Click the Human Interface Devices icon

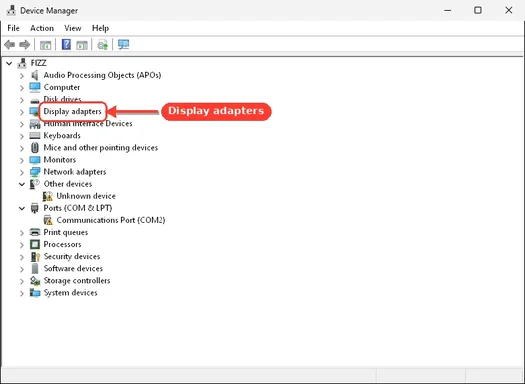[x=35, y=124]
